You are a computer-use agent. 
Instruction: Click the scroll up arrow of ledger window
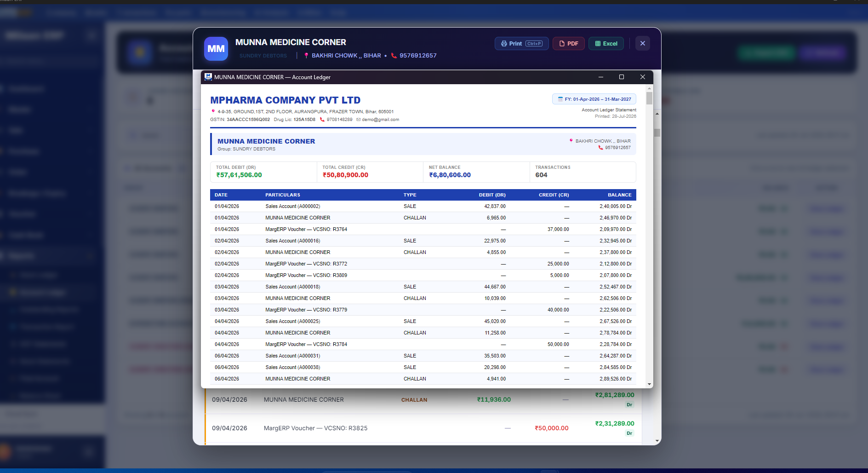649,88
